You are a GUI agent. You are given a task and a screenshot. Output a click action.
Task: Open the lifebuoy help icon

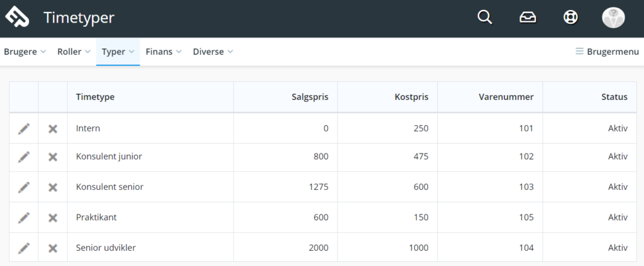pos(570,18)
